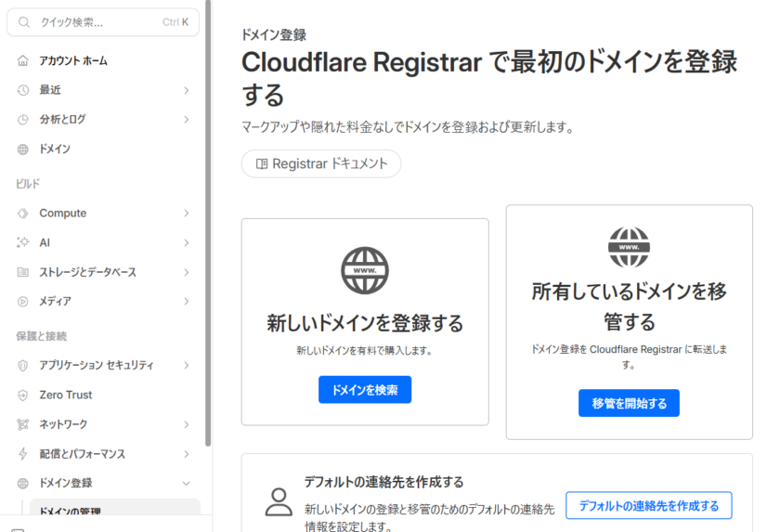The height and width of the screenshot is (532, 780).
Task: Click the sidebar vertical scrollbar
Action: [x=208, y=224]
